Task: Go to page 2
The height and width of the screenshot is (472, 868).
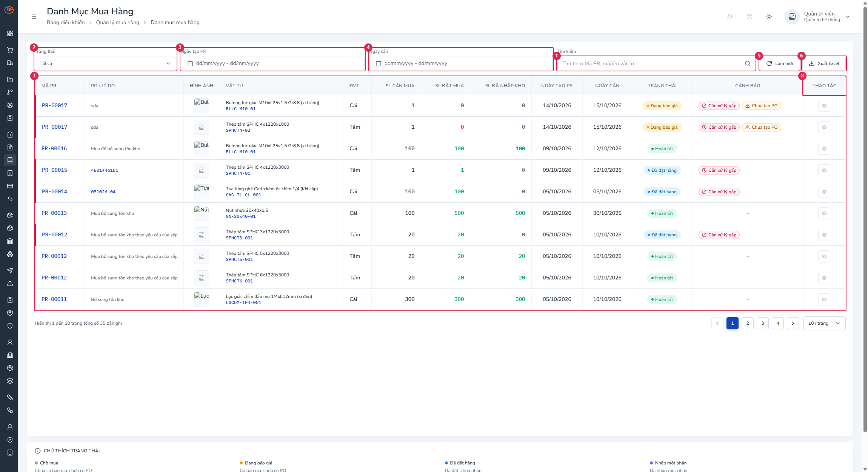Action: [748, 323]
